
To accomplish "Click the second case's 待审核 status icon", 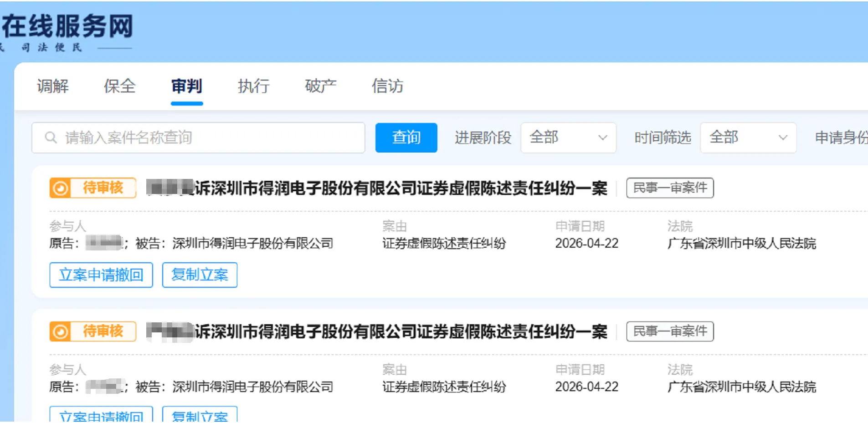I will click(60, 331).
